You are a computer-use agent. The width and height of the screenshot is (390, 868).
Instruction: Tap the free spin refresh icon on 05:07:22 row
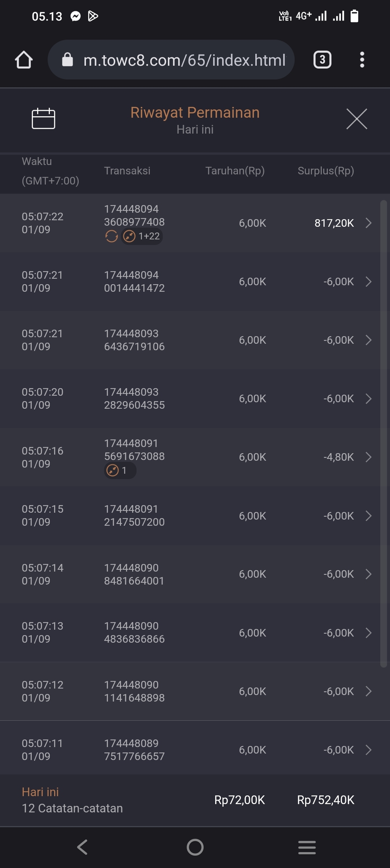point(111,236)
